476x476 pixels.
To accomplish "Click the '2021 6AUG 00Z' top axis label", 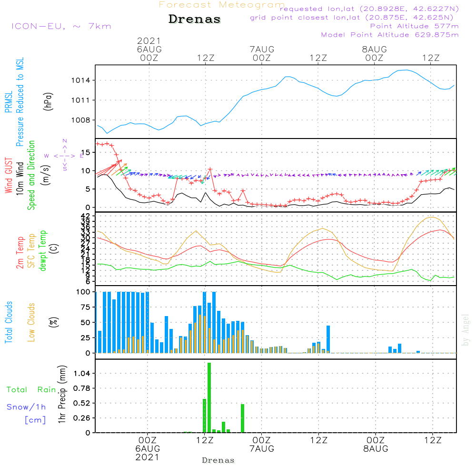I will tap(149, 49).
